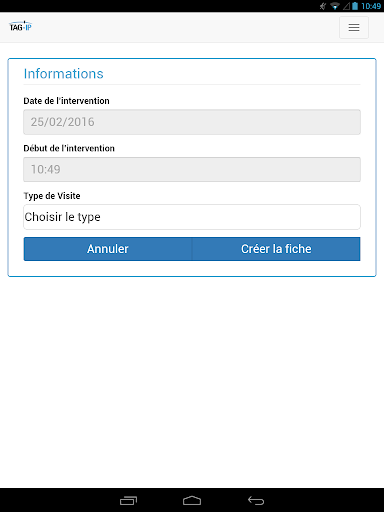This screenshot has width=384, height=512.
Task: Tap the TAG-IP logo
Action: [20, 26]
